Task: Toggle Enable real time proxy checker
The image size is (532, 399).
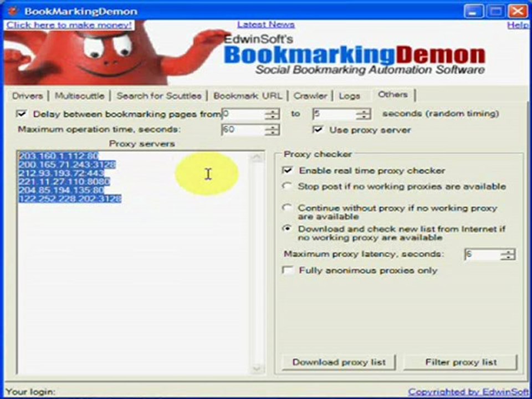Action: (288, 170)
